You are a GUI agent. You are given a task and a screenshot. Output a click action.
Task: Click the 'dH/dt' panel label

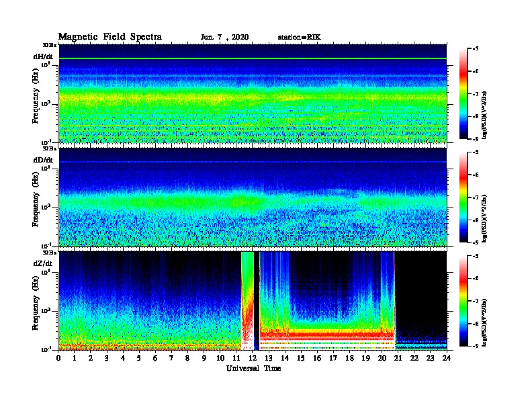pos(43,56)
